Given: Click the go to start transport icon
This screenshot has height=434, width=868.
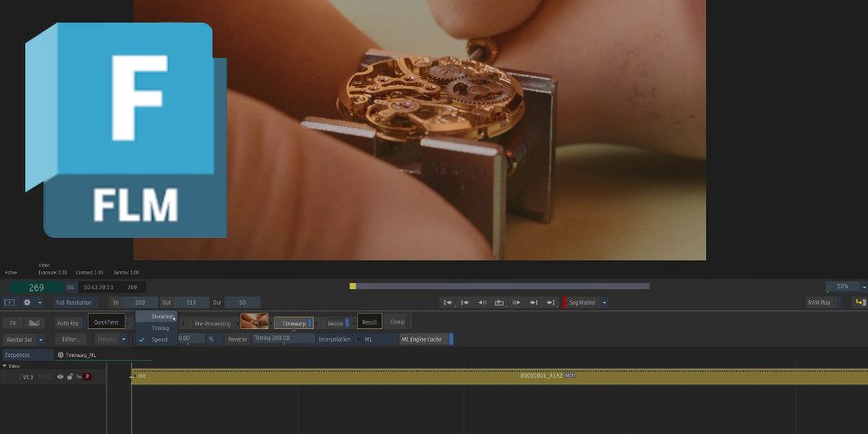Looking at the screenshot, I should pos(448,303).
